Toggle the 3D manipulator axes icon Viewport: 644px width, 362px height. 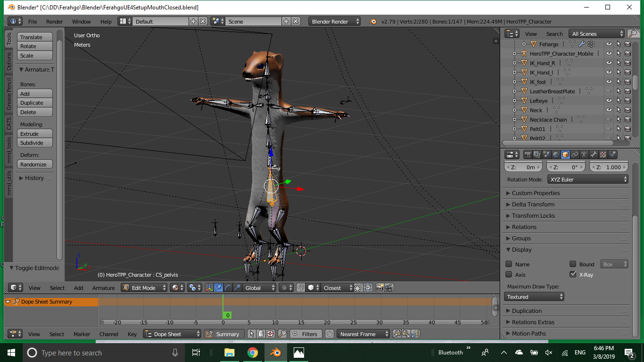click(209, 288)
